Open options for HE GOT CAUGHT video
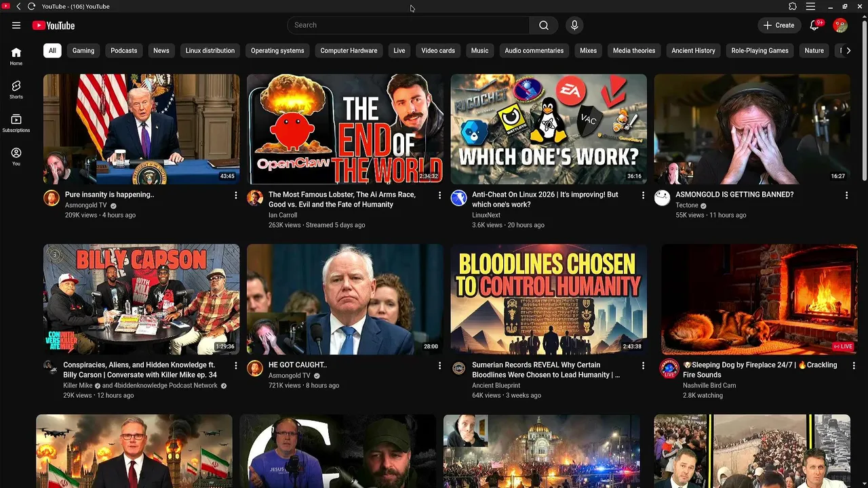This screenshot has width=868, height=488. 439,365
